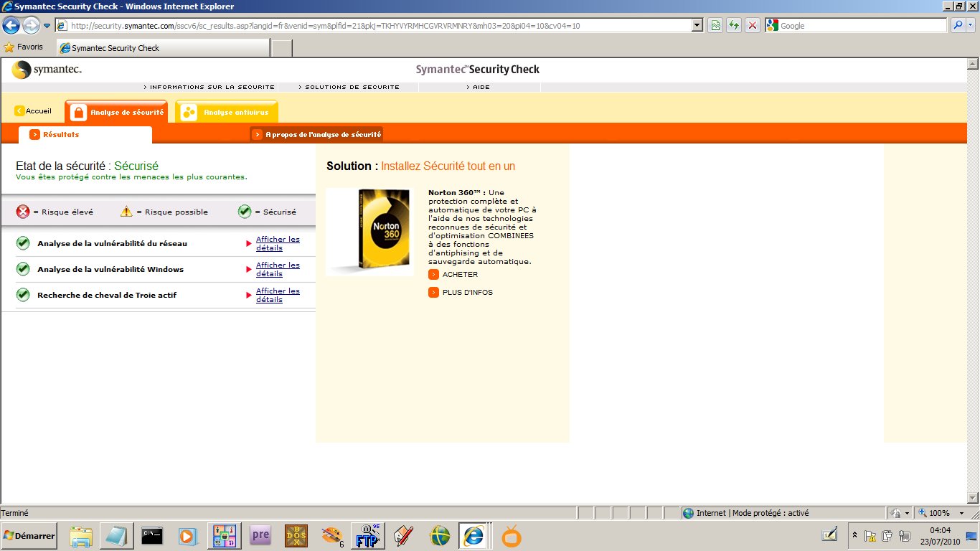
Task: Select the Résultats sub-tab
Action: (85, 135)
